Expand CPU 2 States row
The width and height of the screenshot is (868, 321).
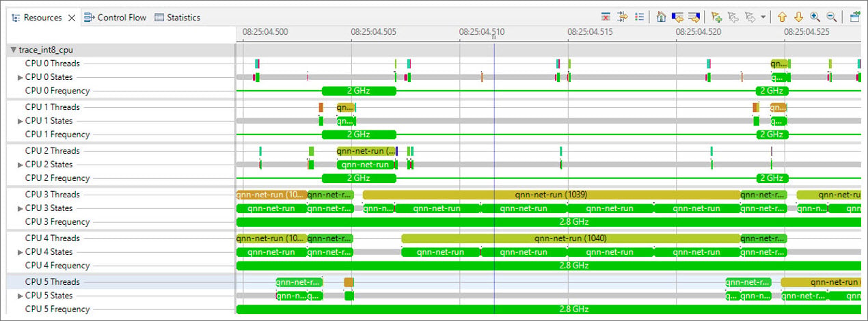[21, 165]
